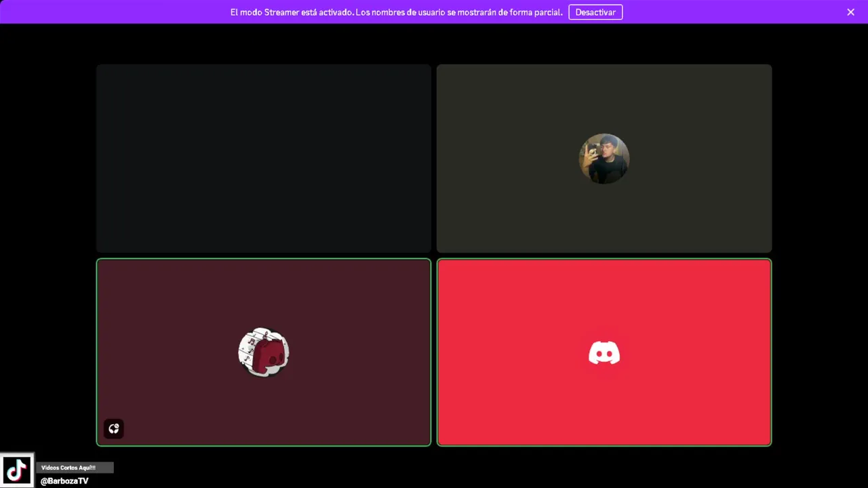868x488 pixels.
Task: Click the Streamer mode activated message text
Action: (x=396, y=12)
